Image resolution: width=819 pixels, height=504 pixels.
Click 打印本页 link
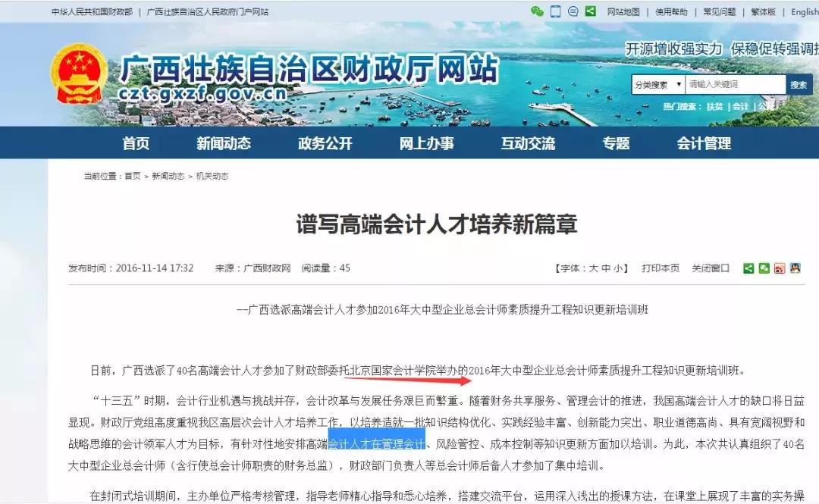(661, 268)
